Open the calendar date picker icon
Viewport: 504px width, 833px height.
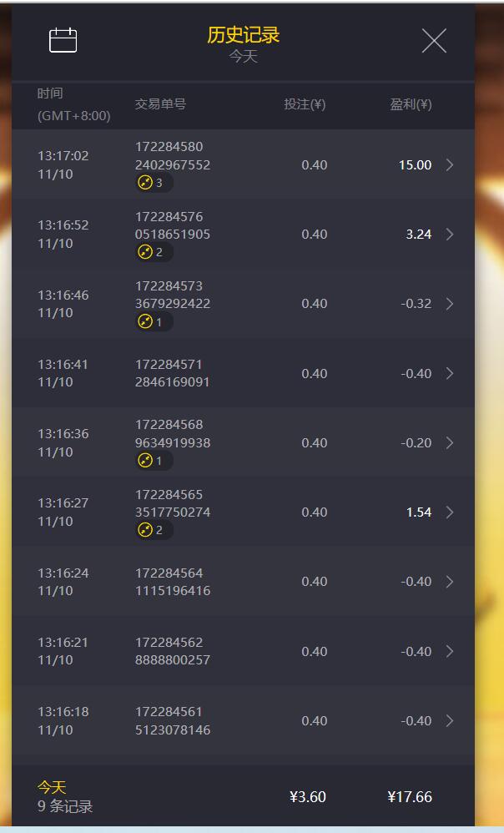click(x=63, y=40)
